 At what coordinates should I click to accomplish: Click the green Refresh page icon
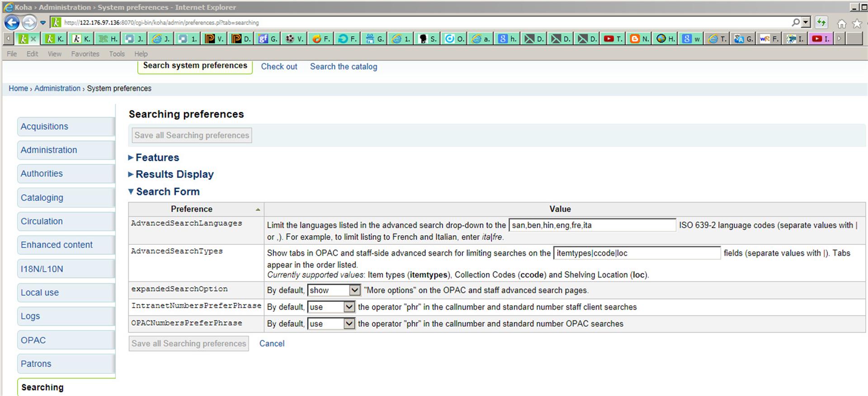point(821,22)
